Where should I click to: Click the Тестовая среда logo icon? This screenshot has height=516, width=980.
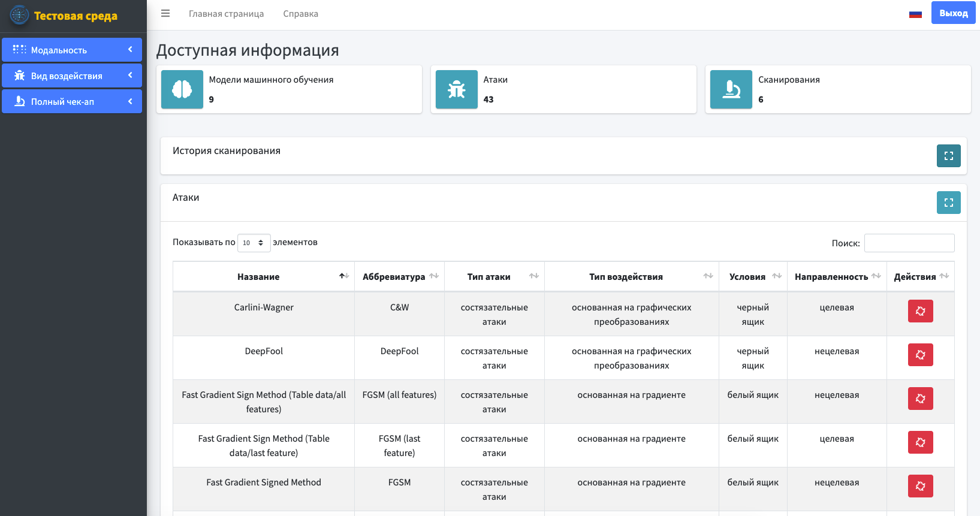coord(19,15)
